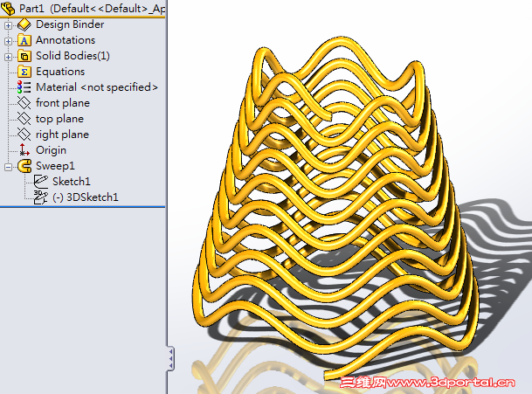Select the Solid Bodies folder icon
The width and height of the screenshot is (532, 394).
click(x=24, y=56)
